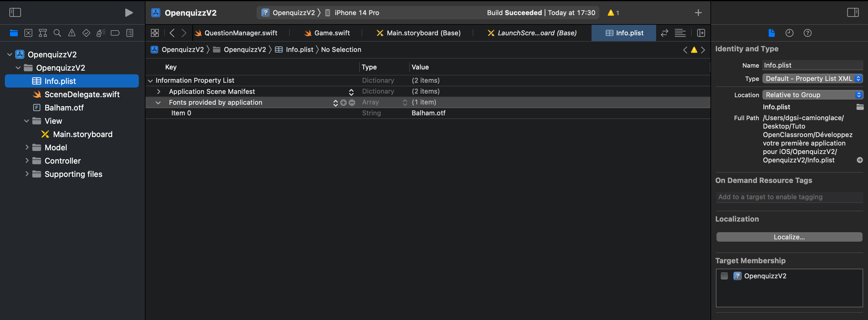Expand Application Scene Manifest row
This screenshot has height=320, width=868.
[x=158, y=91]
